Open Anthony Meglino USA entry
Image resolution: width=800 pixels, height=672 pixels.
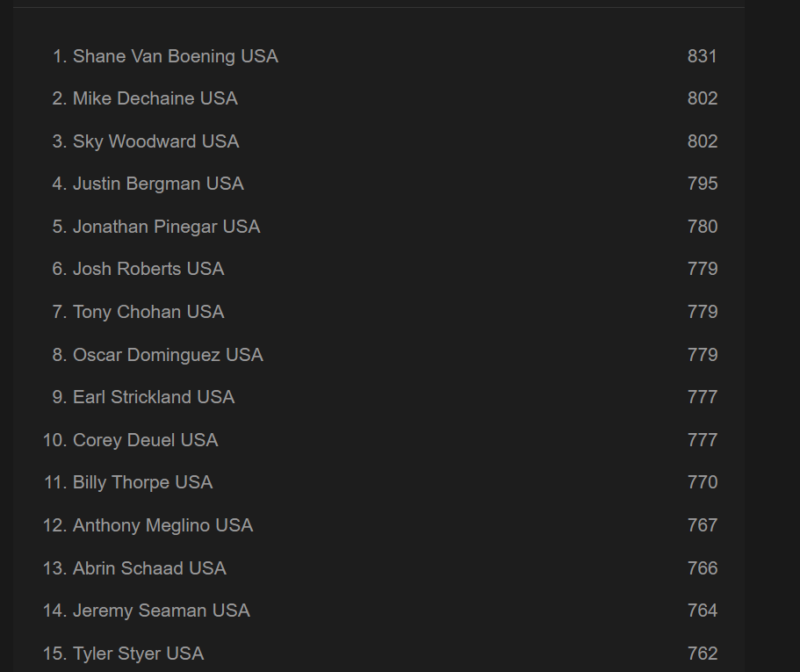[162, 525]
